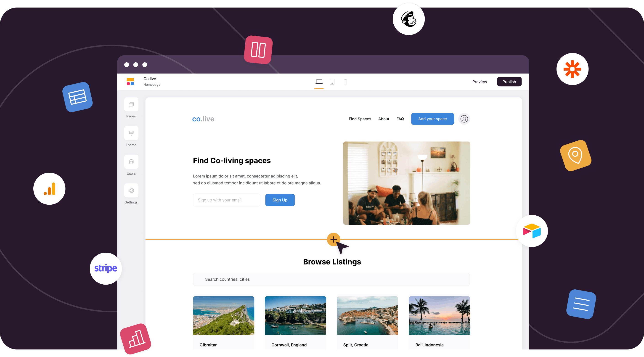Open the Users database icon
The width and height of the screenshot is (644, 357).
point(131,162)
